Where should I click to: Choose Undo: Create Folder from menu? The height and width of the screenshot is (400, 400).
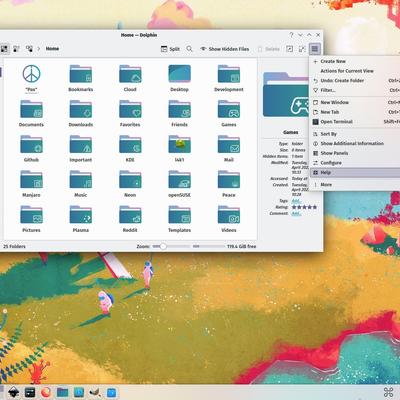pos(355,81)
